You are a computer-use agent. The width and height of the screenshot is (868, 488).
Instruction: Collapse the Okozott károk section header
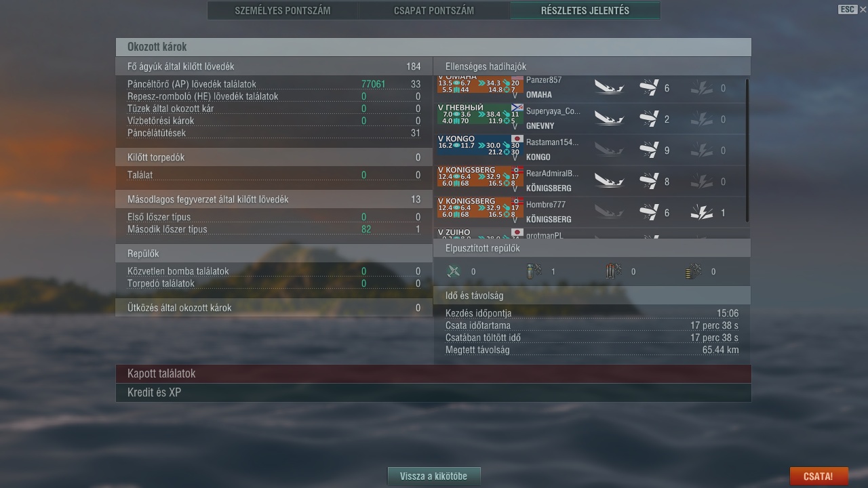[433, 47]
